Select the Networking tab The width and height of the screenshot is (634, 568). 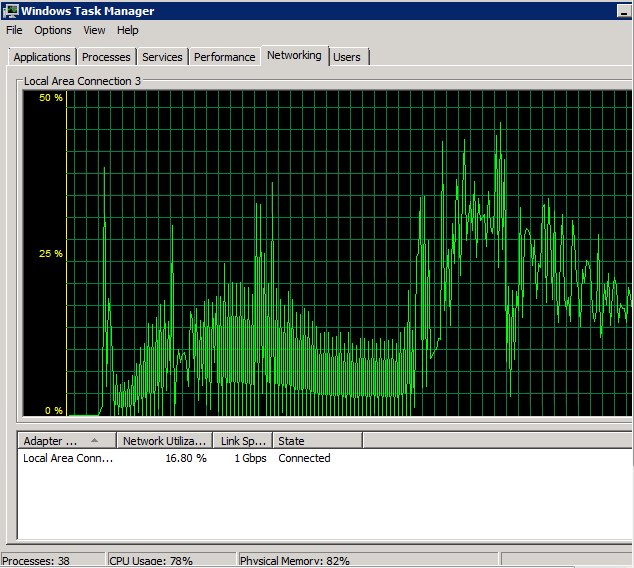pyautogui.click(x=294, y=55)
